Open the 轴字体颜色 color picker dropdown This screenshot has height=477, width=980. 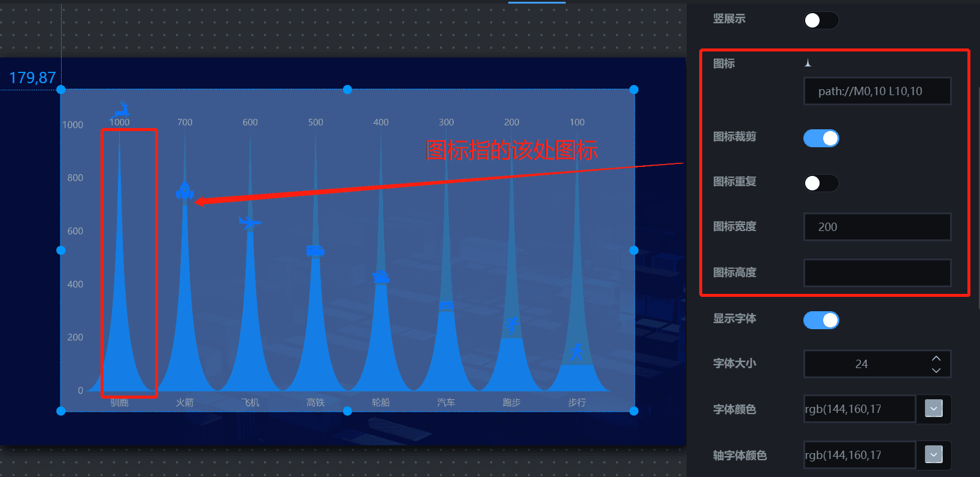point(934,455)
